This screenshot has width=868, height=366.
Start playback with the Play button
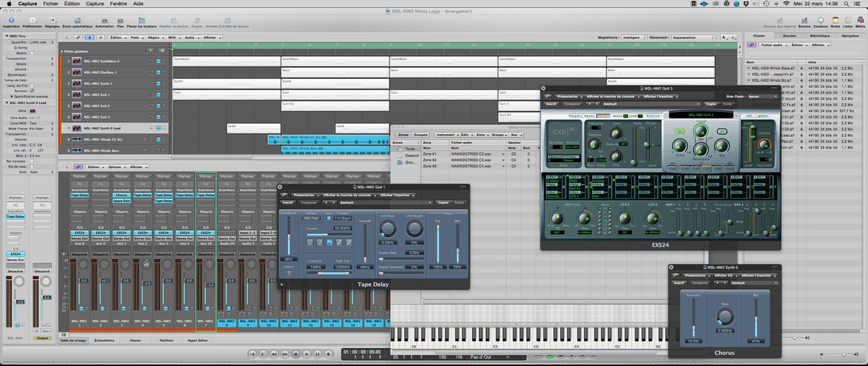tap(307, 354)
